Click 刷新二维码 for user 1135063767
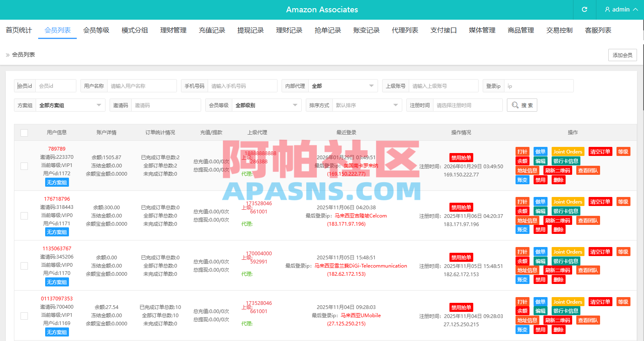644x341 pixels. pos(557,270)
